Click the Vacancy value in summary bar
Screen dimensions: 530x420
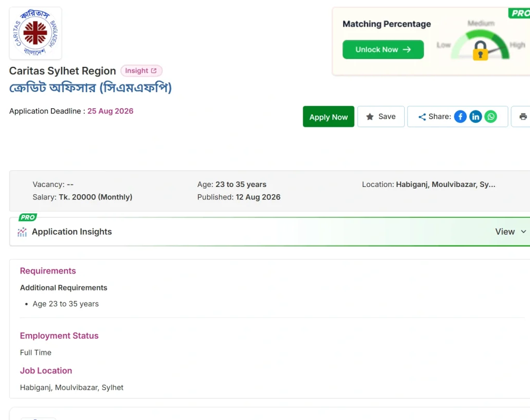click(x=70, y=185)
